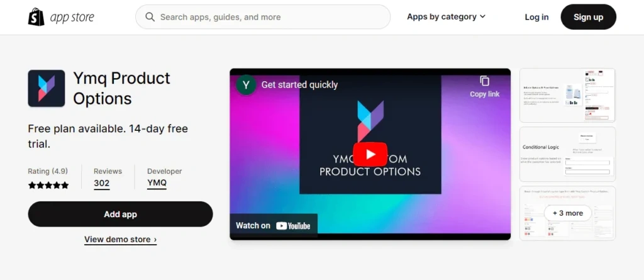This screenshot has height=280, width=644.
Task: Open the first screenshot thumbnail
Action: (567, 96)
